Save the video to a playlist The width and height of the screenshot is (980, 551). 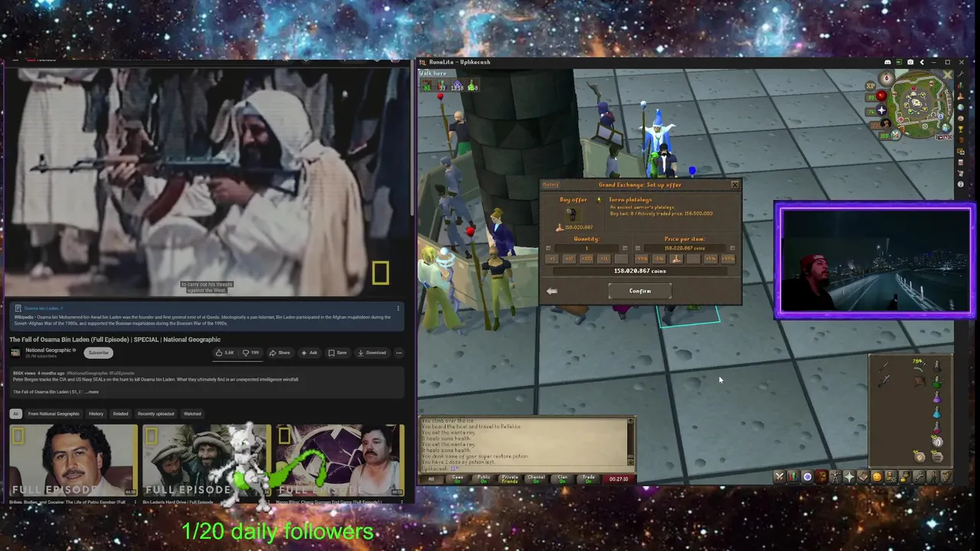click(338, 353)
